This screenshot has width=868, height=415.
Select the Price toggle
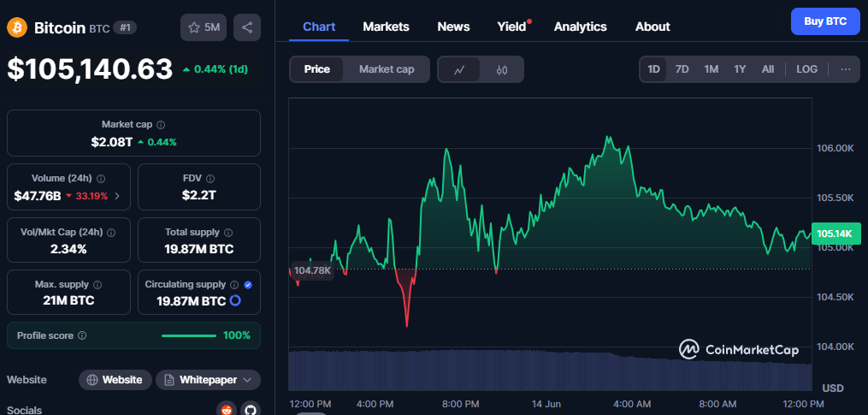point(316,69)
